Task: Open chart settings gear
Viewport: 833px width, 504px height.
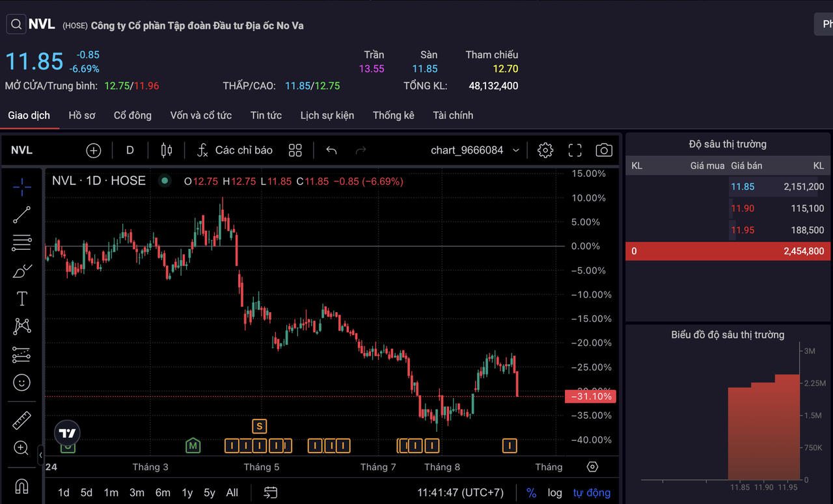Action: click(545, 150)
